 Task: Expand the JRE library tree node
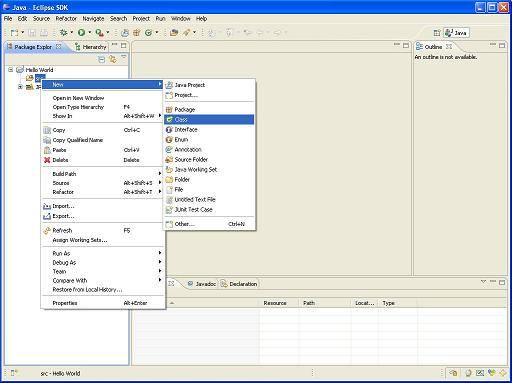tap(20, 87)
